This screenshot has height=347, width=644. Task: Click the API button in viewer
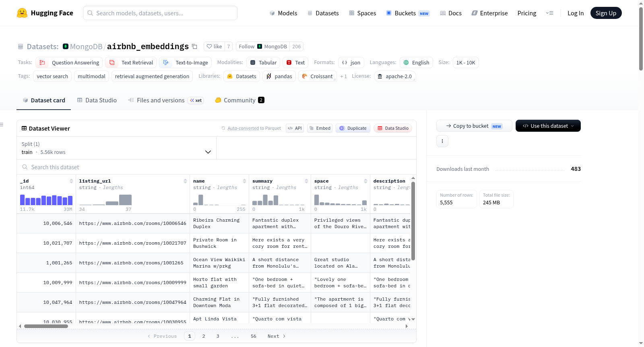(295, 128)
